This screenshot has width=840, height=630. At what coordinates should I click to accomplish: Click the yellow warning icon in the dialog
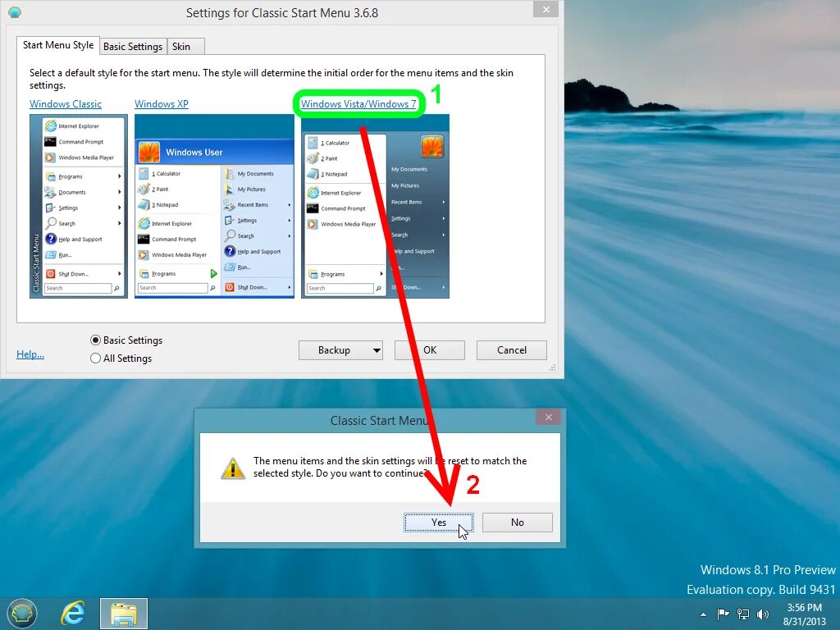click(x=233, y=468)
